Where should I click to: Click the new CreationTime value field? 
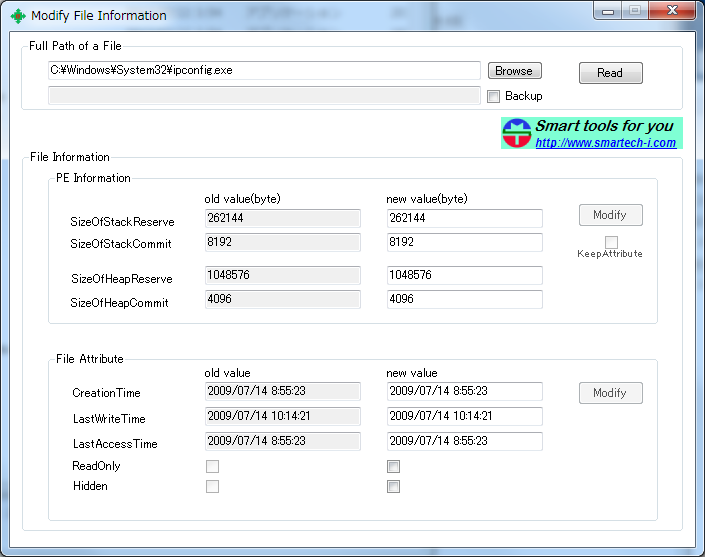click(464, 392)
